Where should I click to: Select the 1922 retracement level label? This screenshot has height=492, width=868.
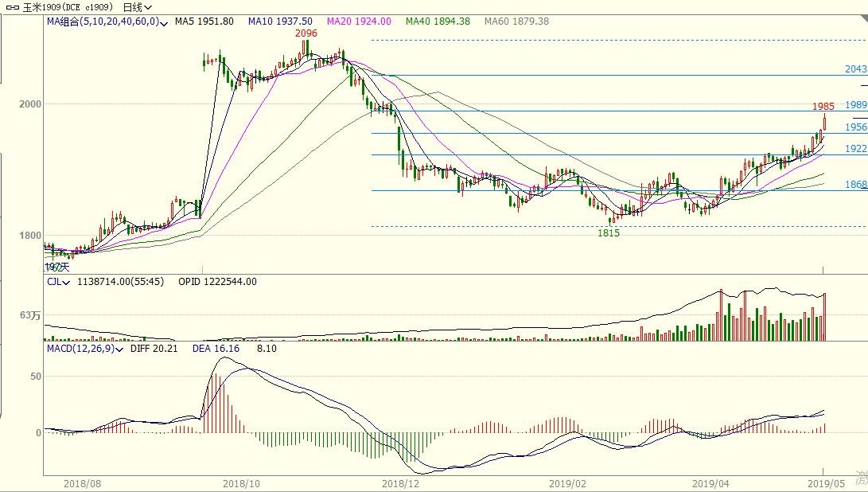coord(855,149)
